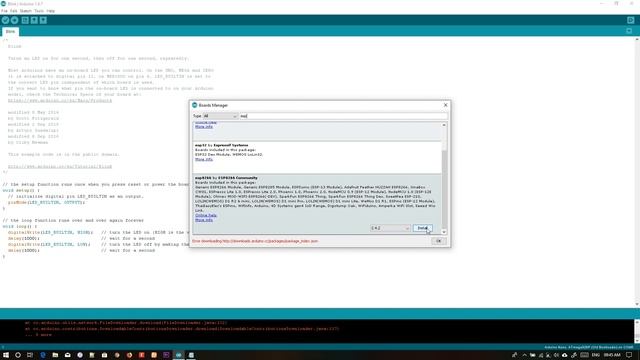640x360 pixels.
Task: Select the Blink sketch tab
Action: (10, 31)
